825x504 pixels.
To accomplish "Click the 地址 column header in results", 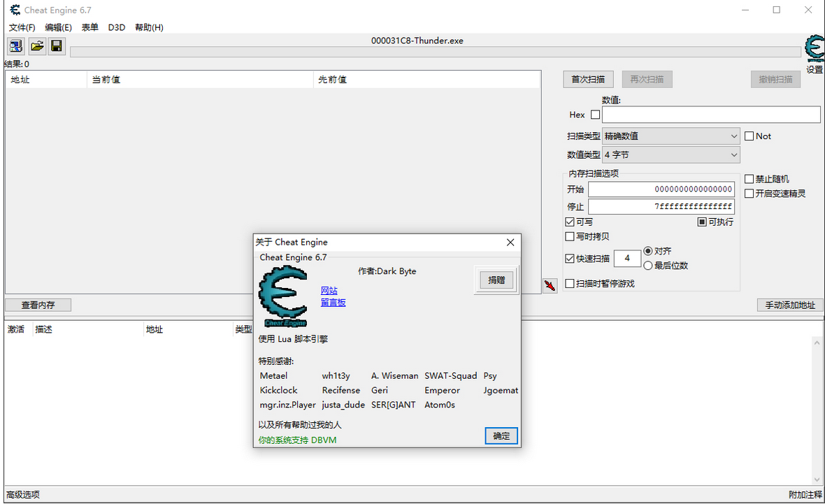I will tap(45, 80).
